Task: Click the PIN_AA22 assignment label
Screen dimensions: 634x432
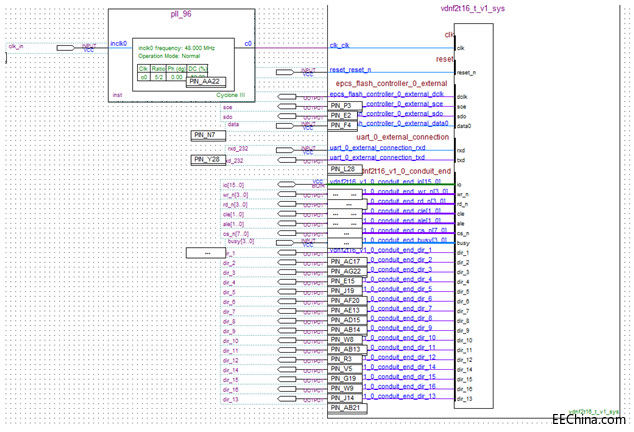Action: [206, 82]
